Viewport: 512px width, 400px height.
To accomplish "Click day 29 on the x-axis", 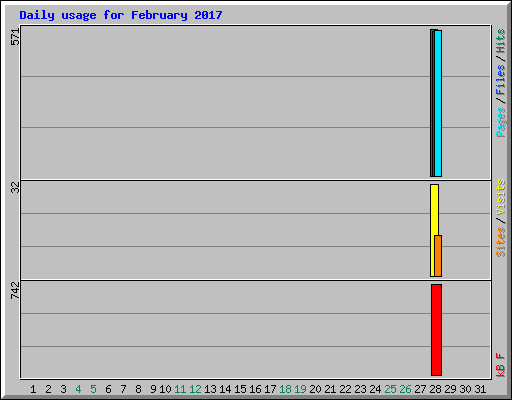I will (450, 389).
